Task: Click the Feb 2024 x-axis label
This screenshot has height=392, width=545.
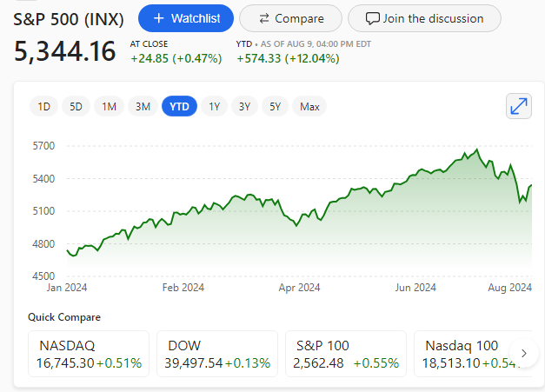Action: point(183,288)
